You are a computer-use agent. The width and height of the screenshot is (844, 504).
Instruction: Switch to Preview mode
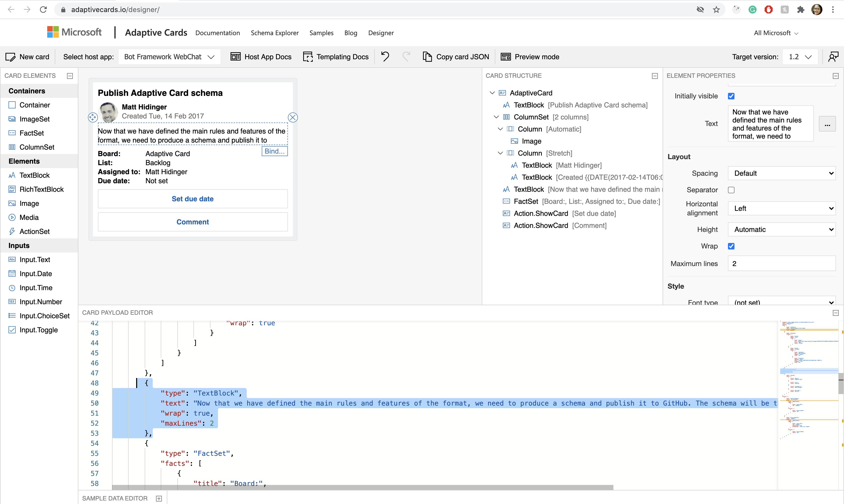530,57
